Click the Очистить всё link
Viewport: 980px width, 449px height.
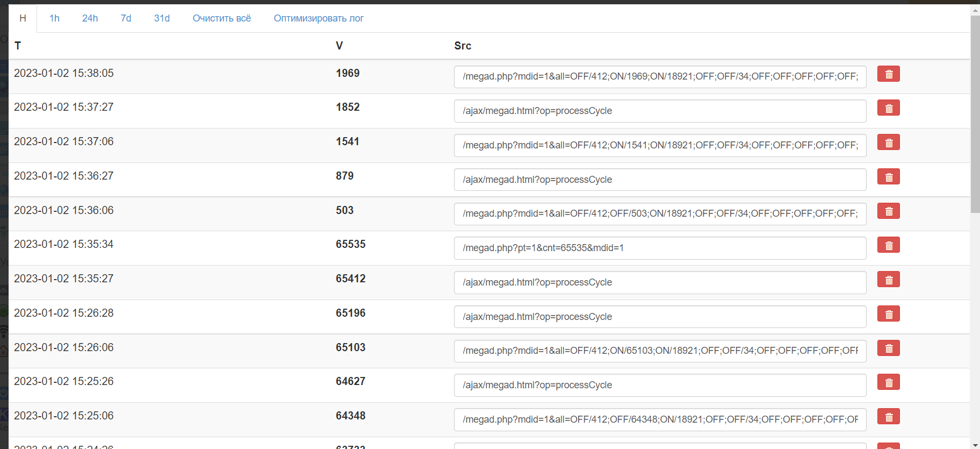[x=221, y=18]
